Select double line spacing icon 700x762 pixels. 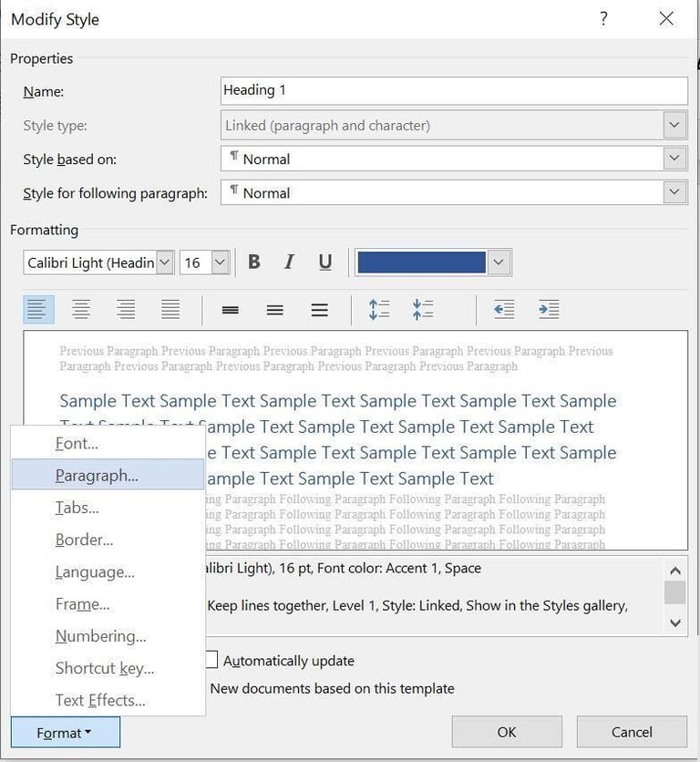coord(319,310)
